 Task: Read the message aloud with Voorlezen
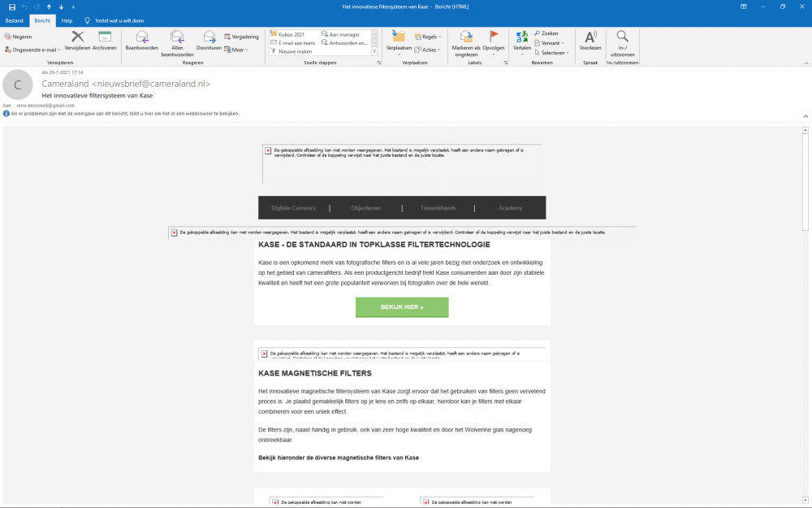(590, 41)
